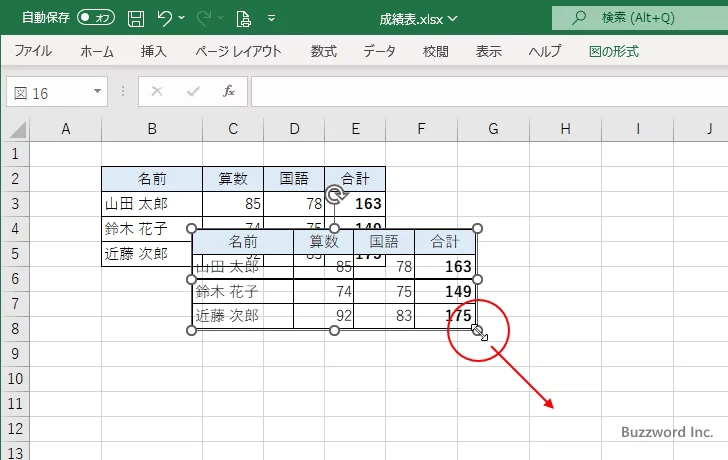Click cell C2 containing 算数

[x=233, y=179]
